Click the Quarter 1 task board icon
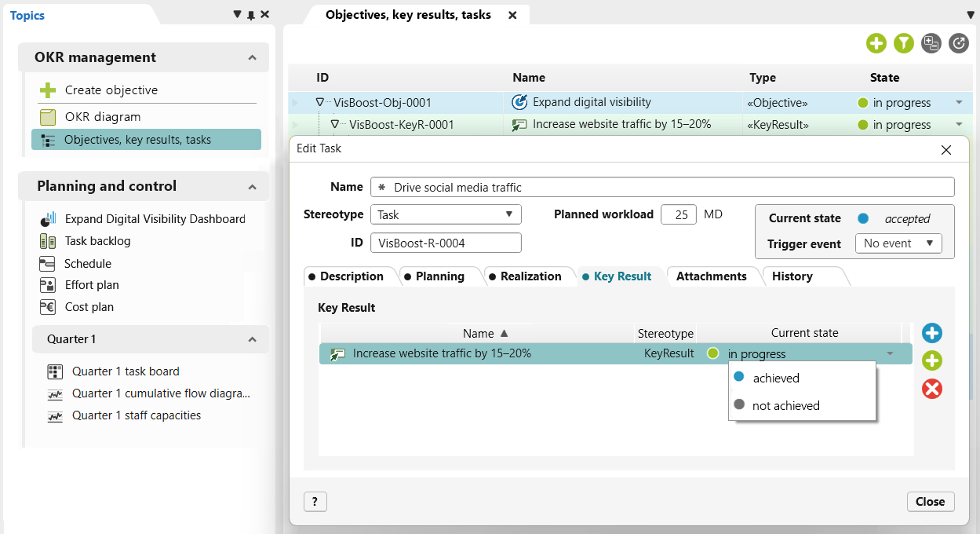 [x=55, y=371]
